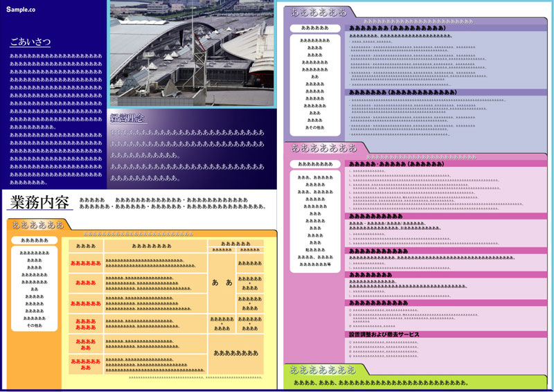This screenshot has height=392, width=554.
Task: Open the aerial building photo
Action: (x=192, y=53)
